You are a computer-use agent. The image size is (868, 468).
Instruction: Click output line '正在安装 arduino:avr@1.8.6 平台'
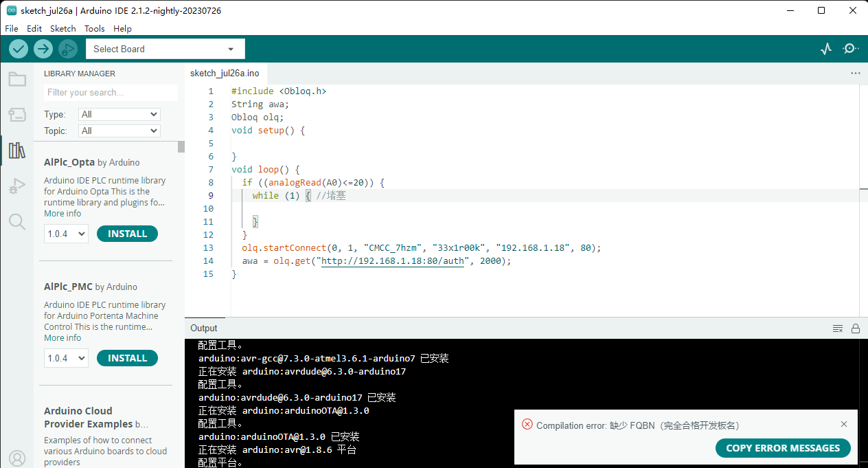(277, 449)
